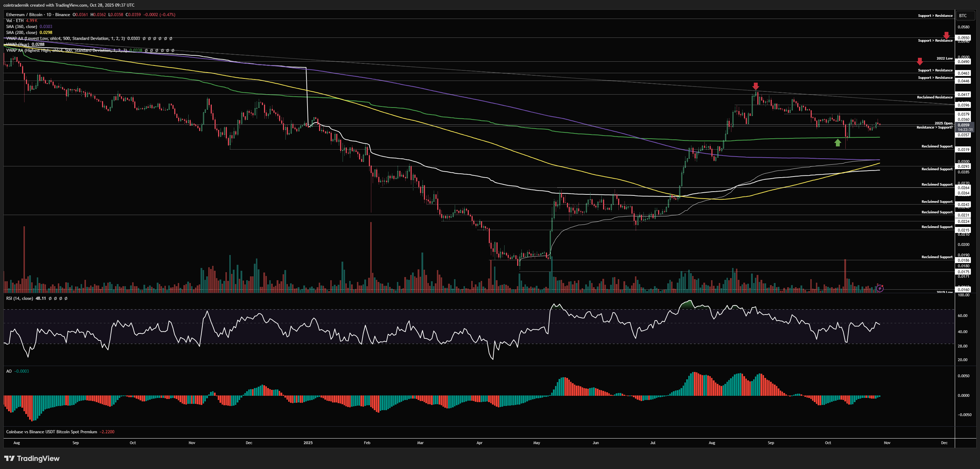Click the Vol · ETH volume legend
This screenshot has width=980, height=469.
15,21
